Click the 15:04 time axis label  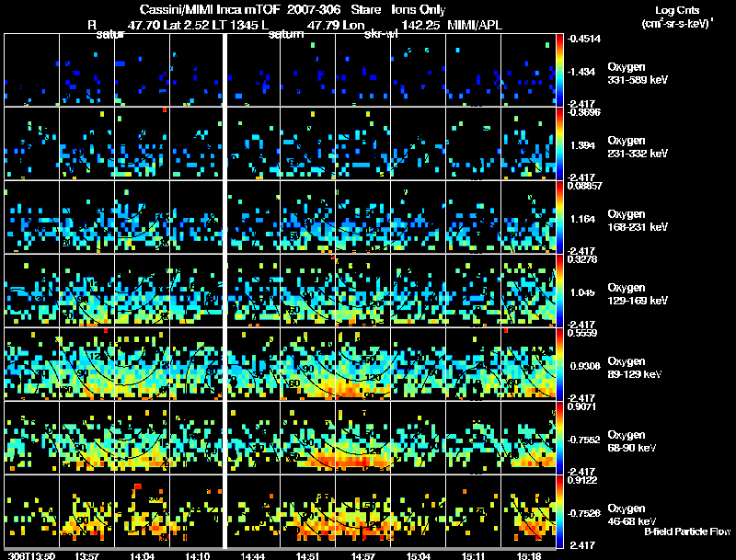tap(419, 555)
